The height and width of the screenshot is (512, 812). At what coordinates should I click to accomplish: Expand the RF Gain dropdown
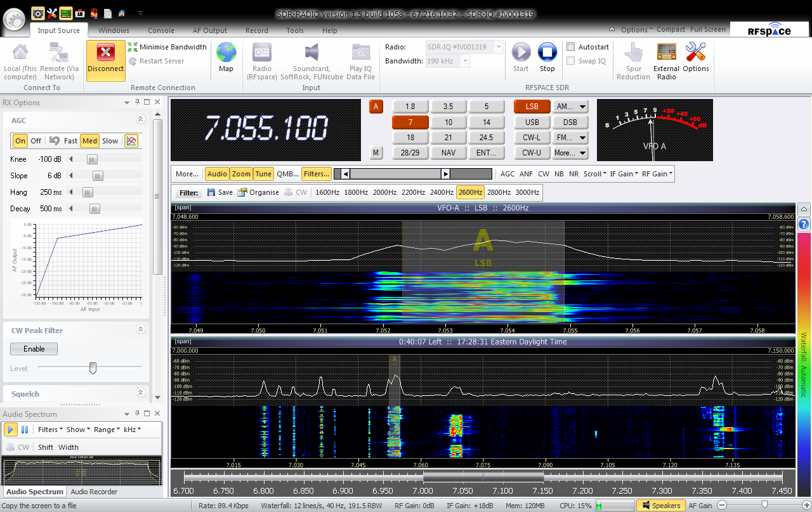coord(658,174)
